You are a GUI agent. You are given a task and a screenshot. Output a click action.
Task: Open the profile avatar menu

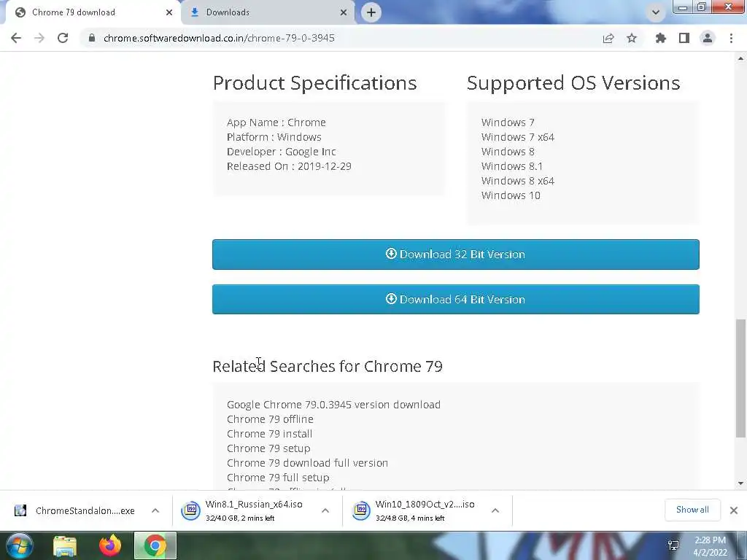pyautogui.click(x=708, y=38)
